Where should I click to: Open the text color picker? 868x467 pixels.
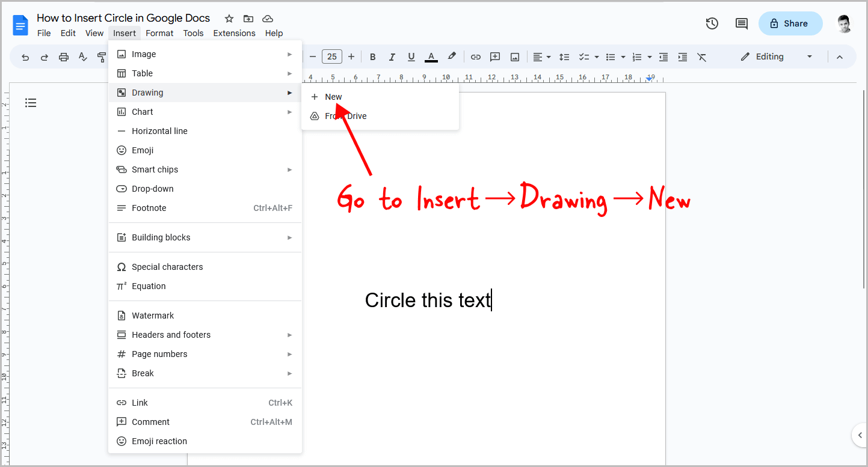pyautogui.click(x=431, y=57)
